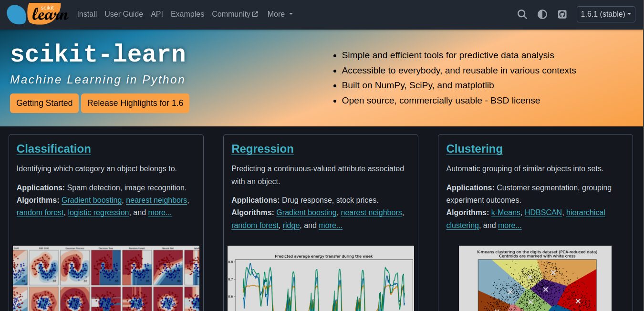The width and height of the screenshot is (644, 311).
Task: Follow Gradient boosting link under Regression
Action: tap(307, 212)
